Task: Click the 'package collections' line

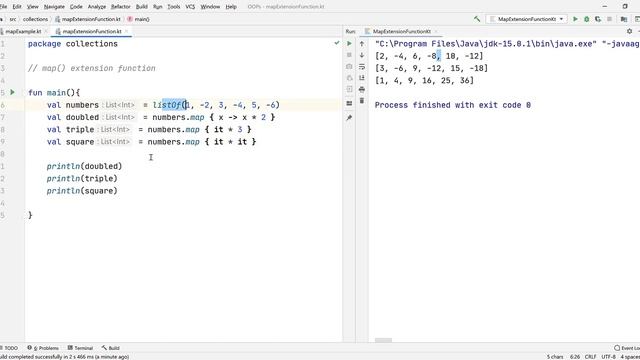Action: coord(73,44)
